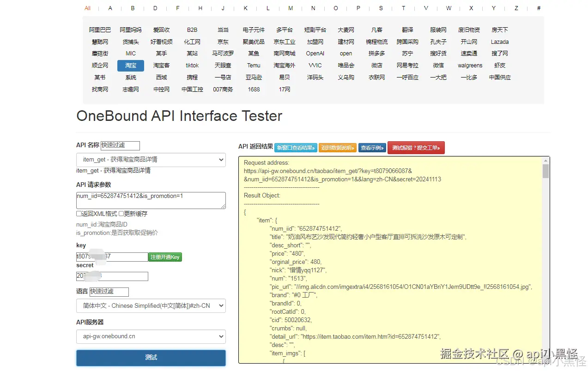Open the Lazada platform link
Viewport: 588px width, 371px height.
(500, 42)
